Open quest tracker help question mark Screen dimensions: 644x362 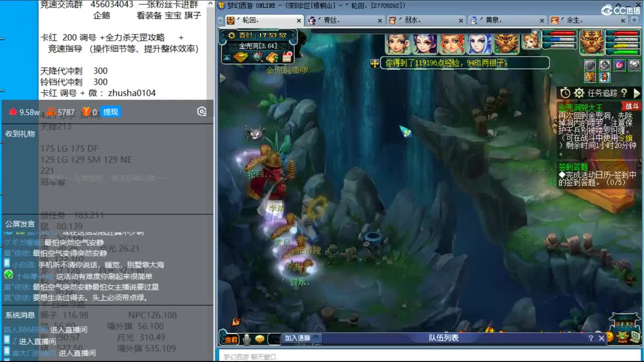(624, 93)
